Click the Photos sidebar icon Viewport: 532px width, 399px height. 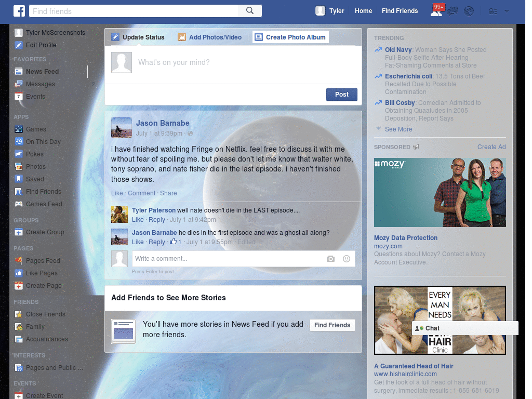point(19,167)
